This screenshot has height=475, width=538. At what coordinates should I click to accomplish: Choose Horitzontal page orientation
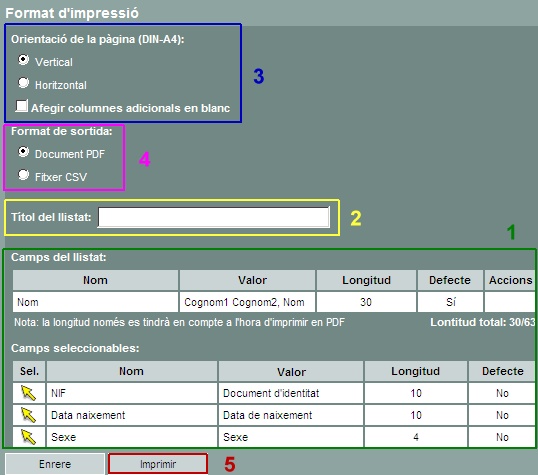tap(23, 83)
